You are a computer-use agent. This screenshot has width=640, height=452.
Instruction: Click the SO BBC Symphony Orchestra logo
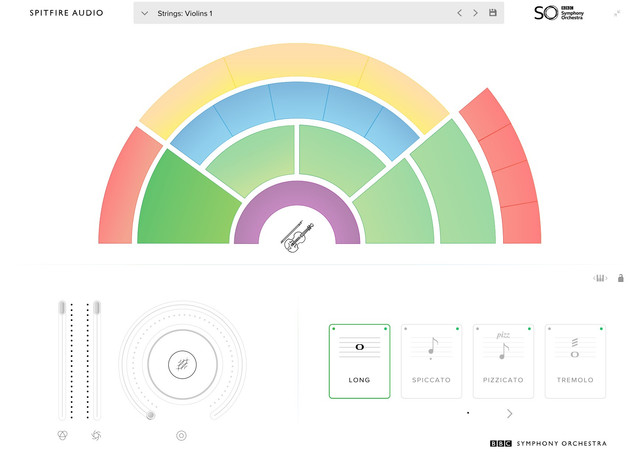pyautogui.click(x=559, y=13)
